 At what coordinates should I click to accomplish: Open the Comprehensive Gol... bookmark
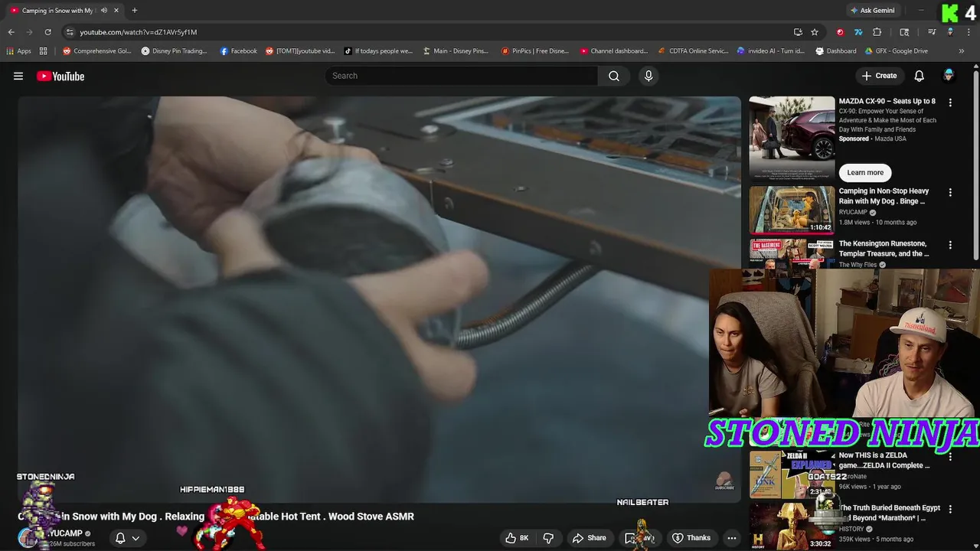(x=97, y=51)
